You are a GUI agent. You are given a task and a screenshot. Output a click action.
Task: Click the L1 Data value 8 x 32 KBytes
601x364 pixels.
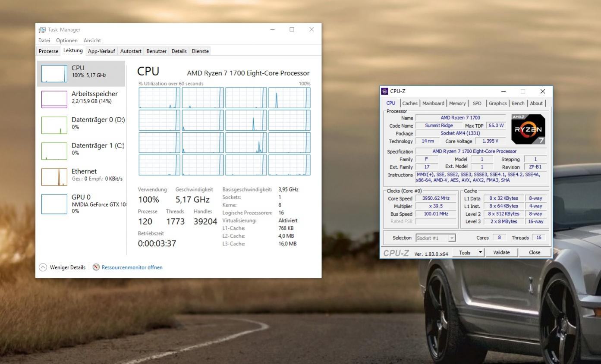pos(503,198)
